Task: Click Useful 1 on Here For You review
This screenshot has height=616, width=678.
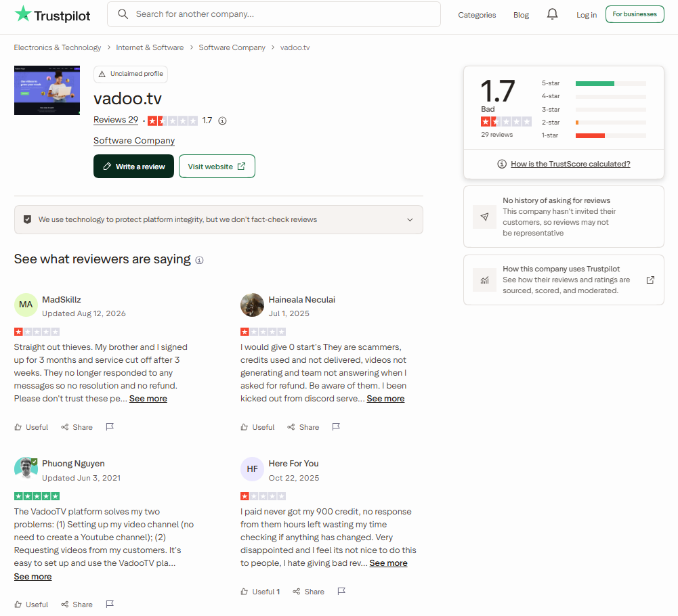Action: [x=260, y=592]
